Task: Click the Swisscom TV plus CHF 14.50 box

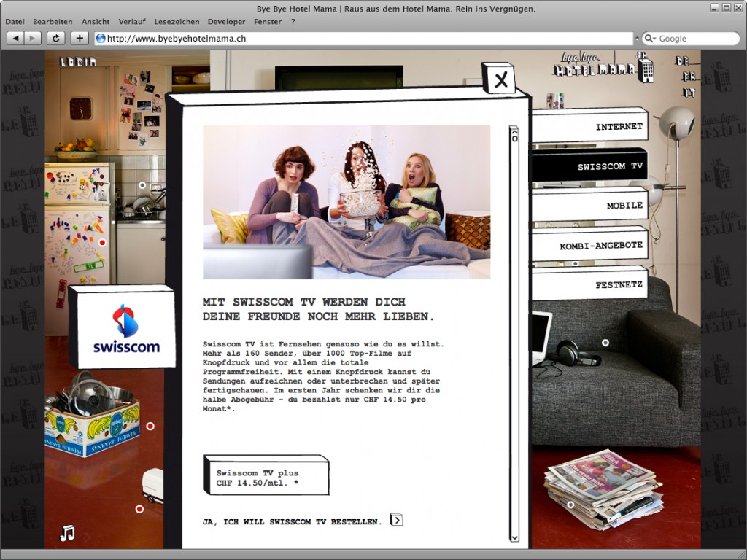Action: (x=266, y=475)
